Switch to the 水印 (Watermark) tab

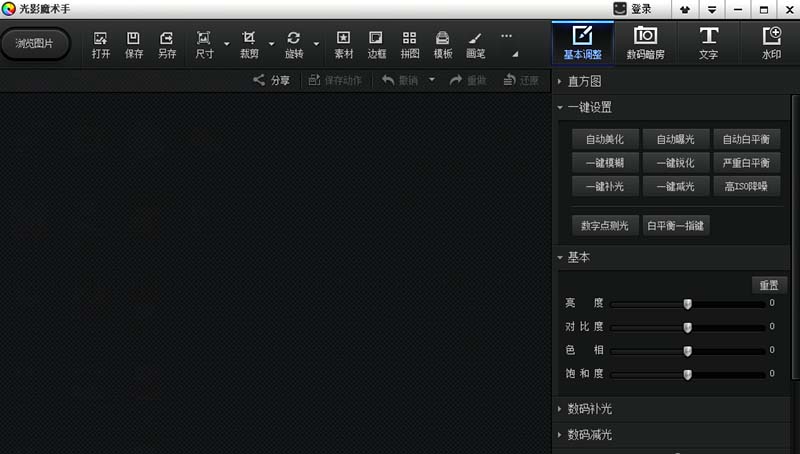(x=771, y=43)
